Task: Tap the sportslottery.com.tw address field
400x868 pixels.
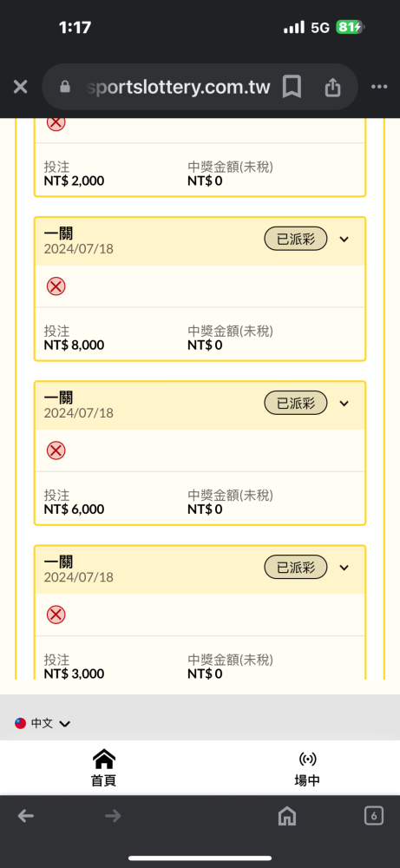Action: tap(178, 87)
